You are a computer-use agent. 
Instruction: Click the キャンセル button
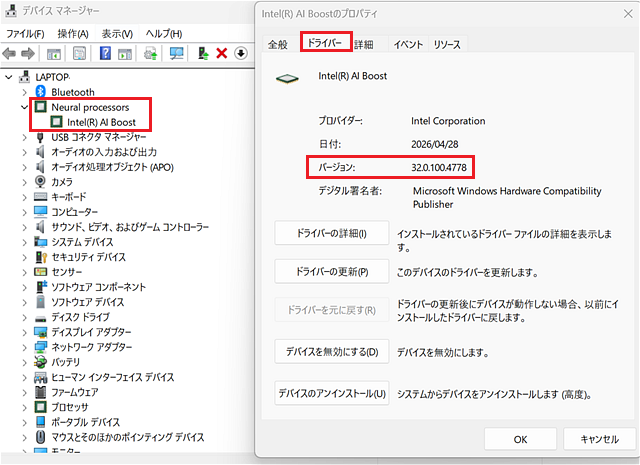[x=600, y=439]
